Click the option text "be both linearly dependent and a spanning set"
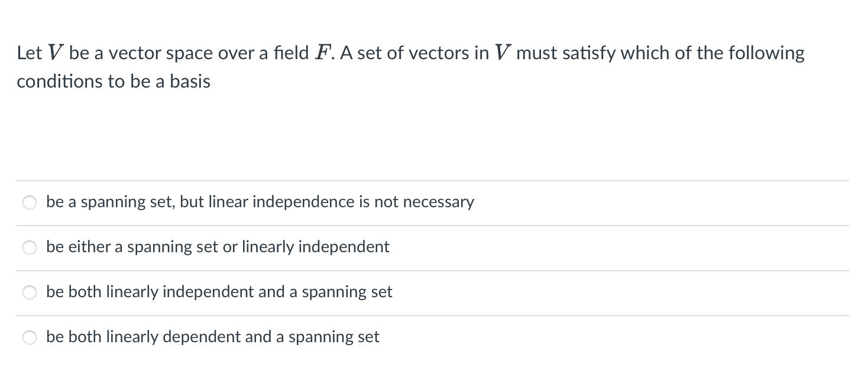Screen dimensions: 868x373 tap(213, 337)
